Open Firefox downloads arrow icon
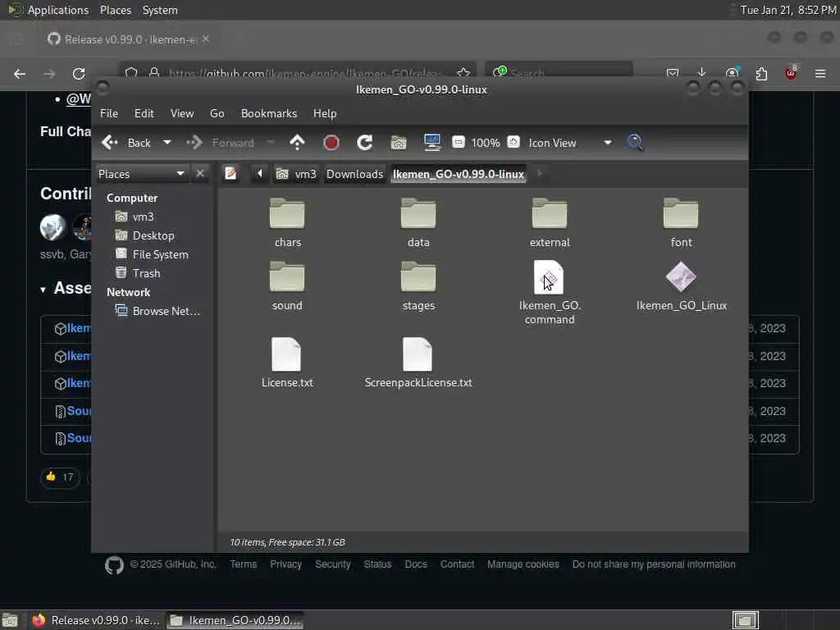This screenshot has height=630, width=840. [x=701, y=73]
